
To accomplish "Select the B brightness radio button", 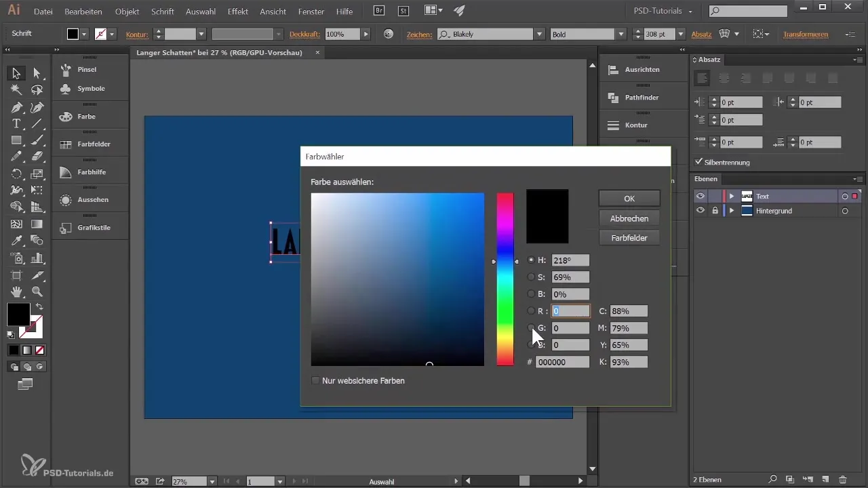I will pyautogui.click(x=531, y=293).
